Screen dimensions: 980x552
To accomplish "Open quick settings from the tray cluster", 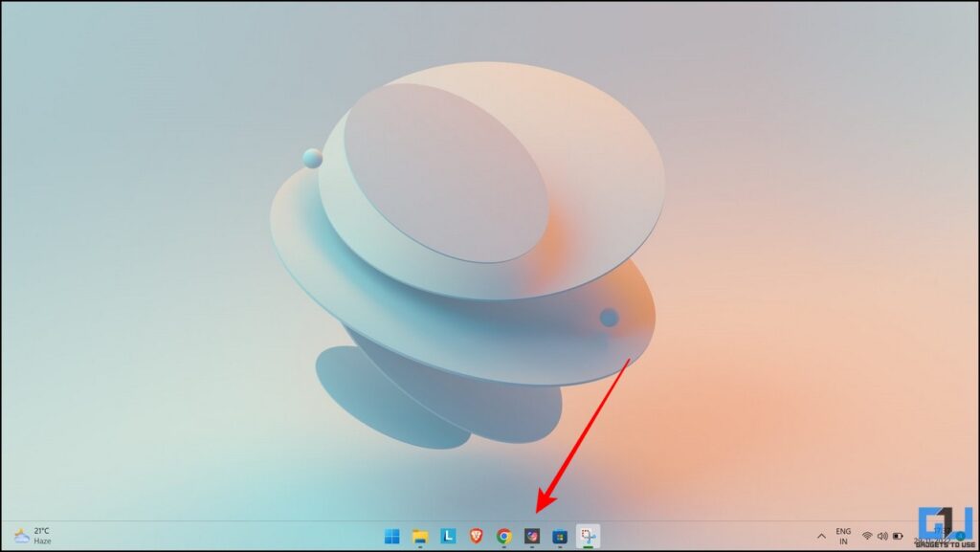I will pyautogui.click(x=882, y=536).
